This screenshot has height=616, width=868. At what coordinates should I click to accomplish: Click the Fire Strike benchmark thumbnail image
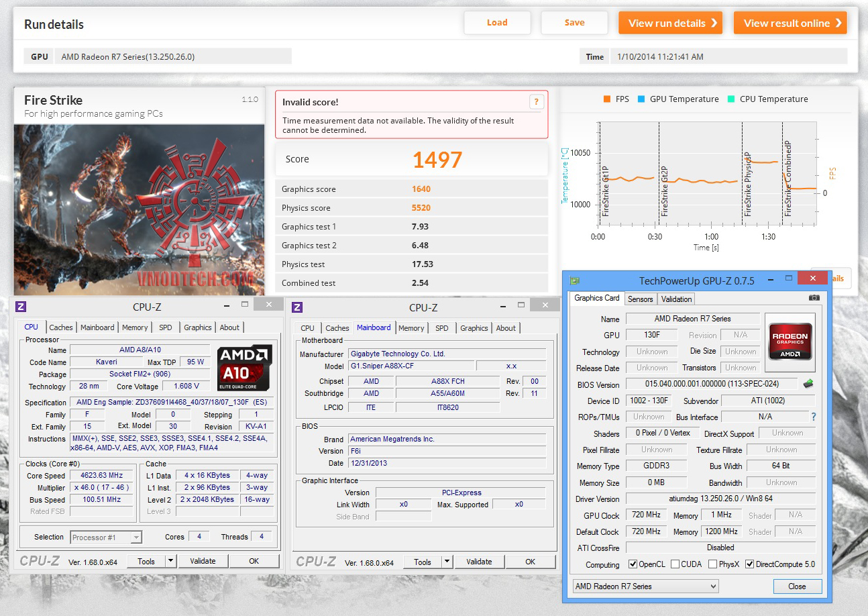[x=140, y=209]
